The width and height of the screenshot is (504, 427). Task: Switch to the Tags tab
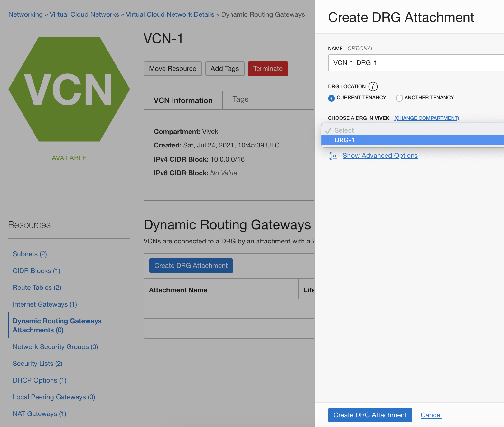point(240,100)
